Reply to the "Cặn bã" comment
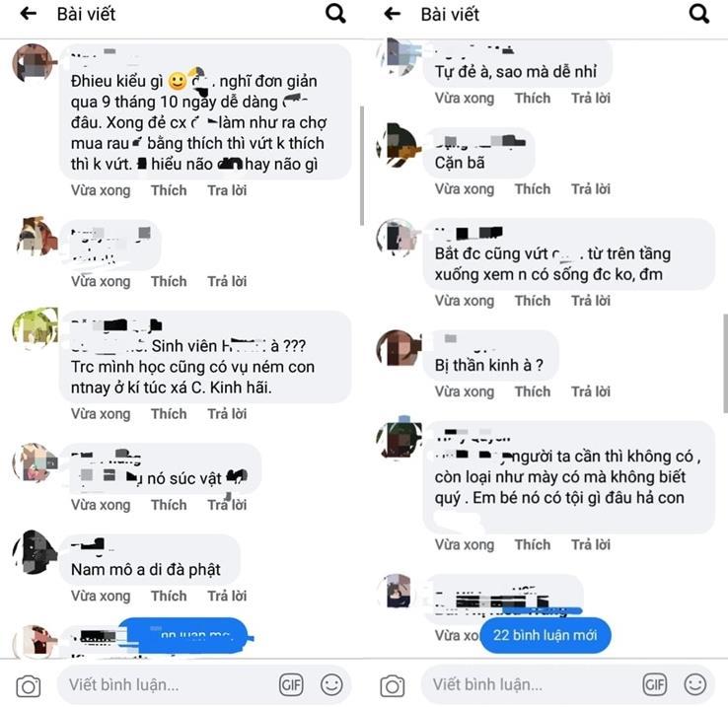Screen dimensions: 728x707 coord(591,189)
